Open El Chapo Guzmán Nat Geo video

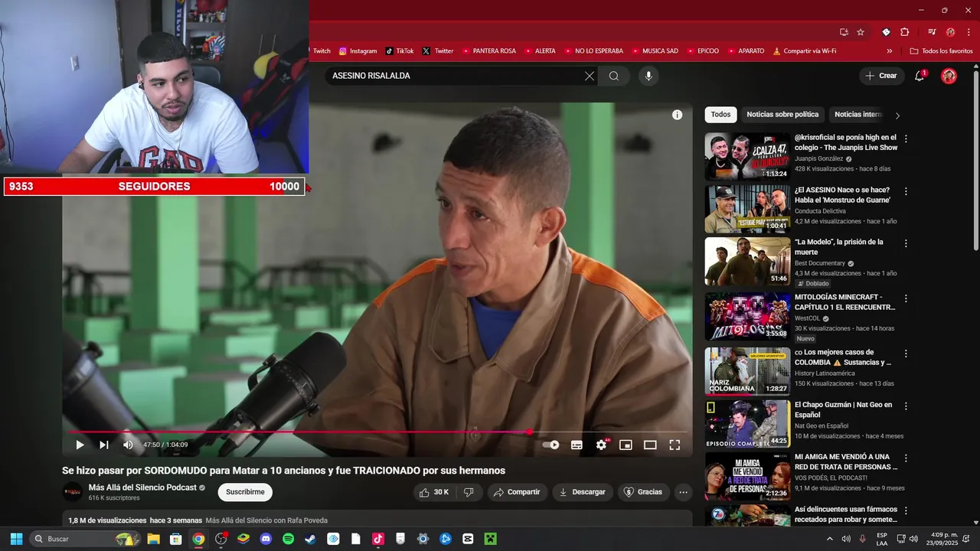click(x=747, y=423)
